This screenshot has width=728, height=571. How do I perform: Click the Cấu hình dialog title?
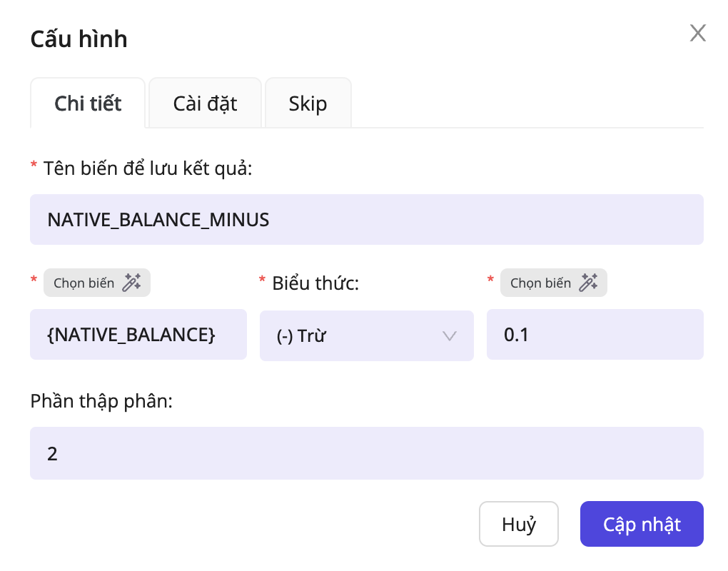(x=79, y=39)
